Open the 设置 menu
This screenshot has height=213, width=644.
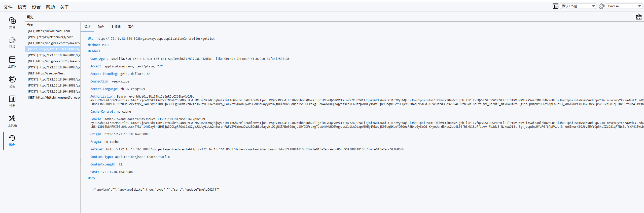pos(36,7)
